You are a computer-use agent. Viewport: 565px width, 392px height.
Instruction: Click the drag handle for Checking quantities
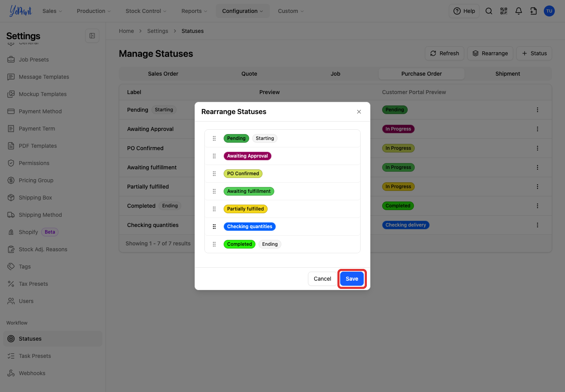[x=214, y=227]
